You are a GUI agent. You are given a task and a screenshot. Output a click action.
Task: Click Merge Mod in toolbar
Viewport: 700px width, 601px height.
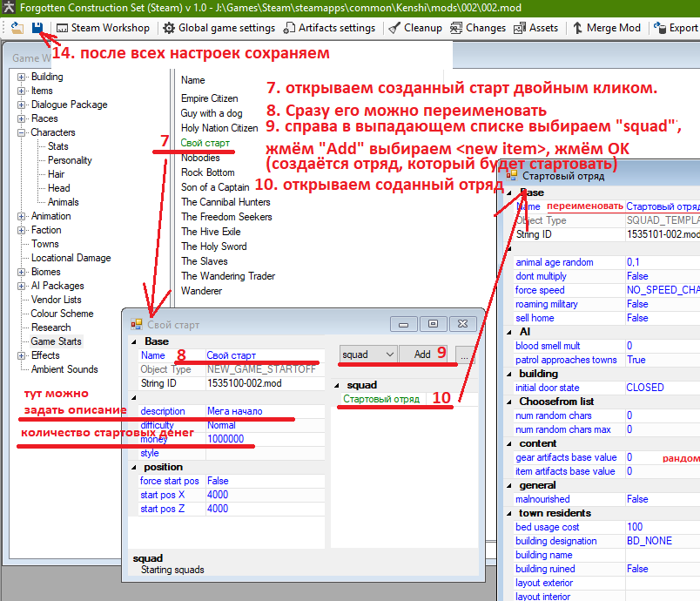click(x=606, y=28)
